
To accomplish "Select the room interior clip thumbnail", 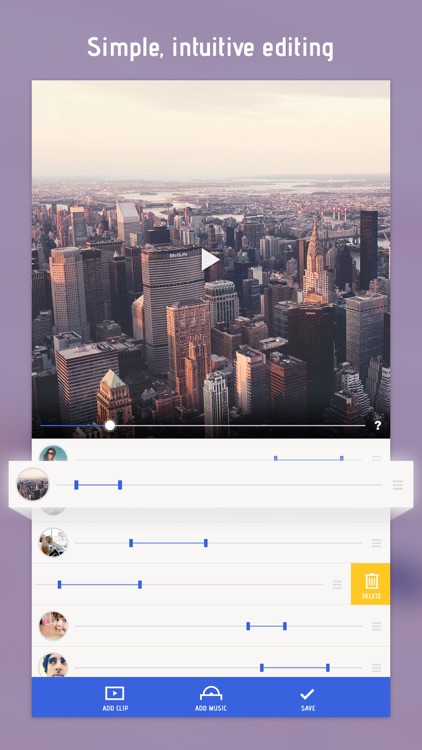I will click(53, 542).
